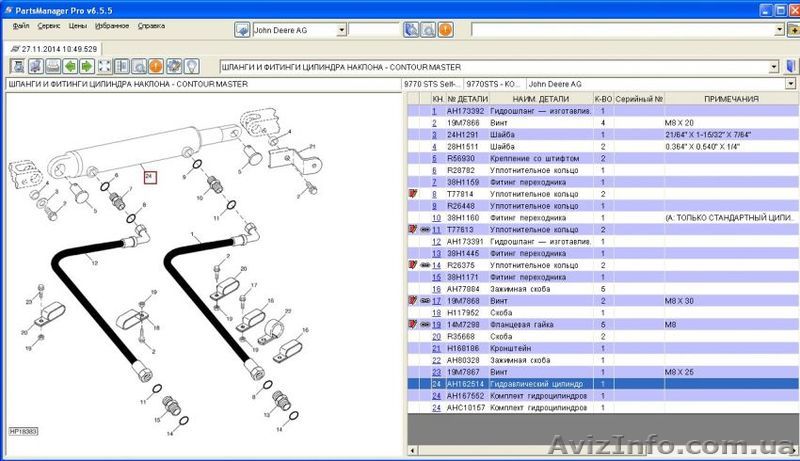Screen dimensions: 800x461
Task: Open the Файл menu
Action: (21, 24)
